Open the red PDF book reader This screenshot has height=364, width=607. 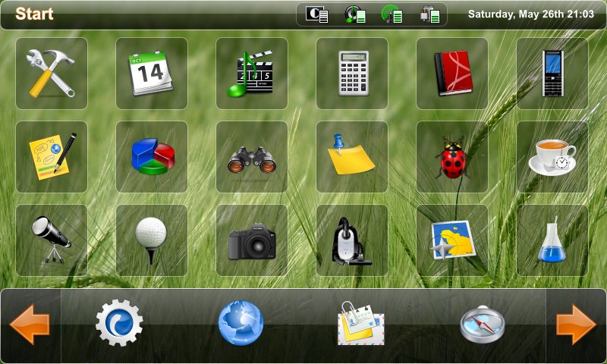pyautogui.click(x=452, y=74)
